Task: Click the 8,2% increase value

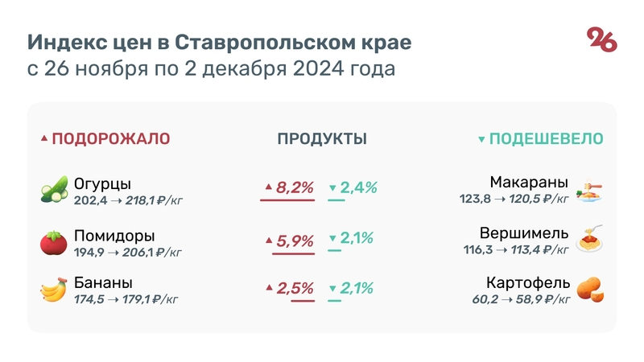Action: tap(294, 187)
